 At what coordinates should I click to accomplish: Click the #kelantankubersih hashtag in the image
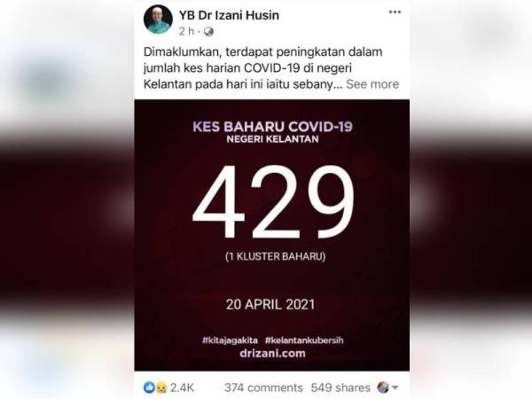(304, 340)
